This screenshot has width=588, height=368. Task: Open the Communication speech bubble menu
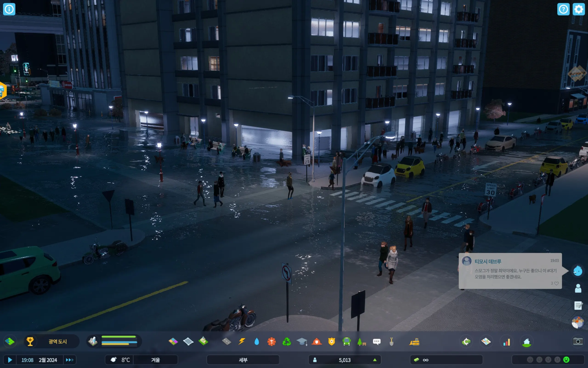[x=377, y=342]
